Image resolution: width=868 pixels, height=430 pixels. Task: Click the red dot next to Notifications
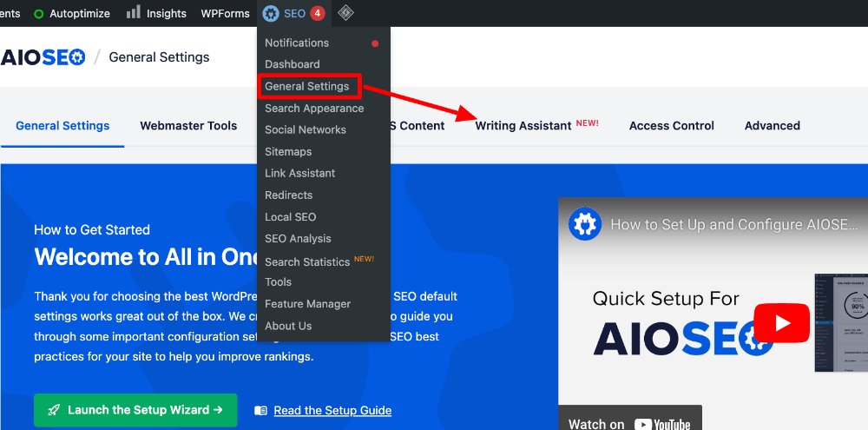tap(375, 43)
